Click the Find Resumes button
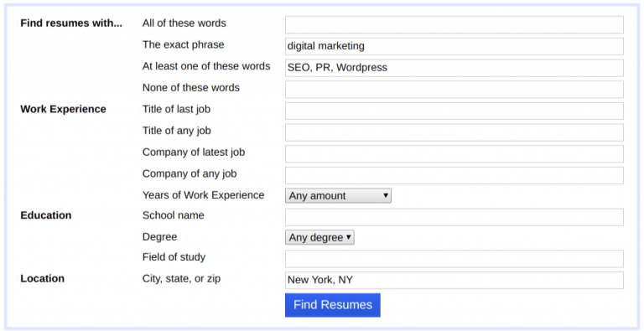This screenshot has width=644, height=331. pyautogui.click(x=333, y=305)
